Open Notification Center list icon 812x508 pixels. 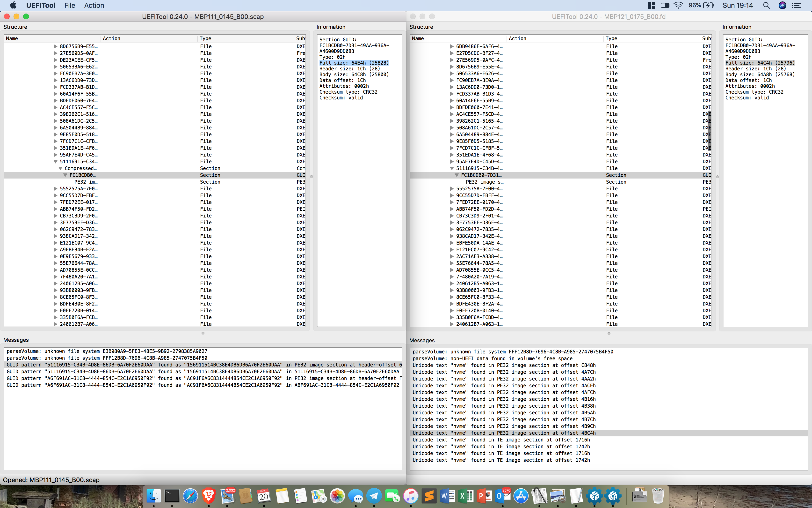[797, 5]
